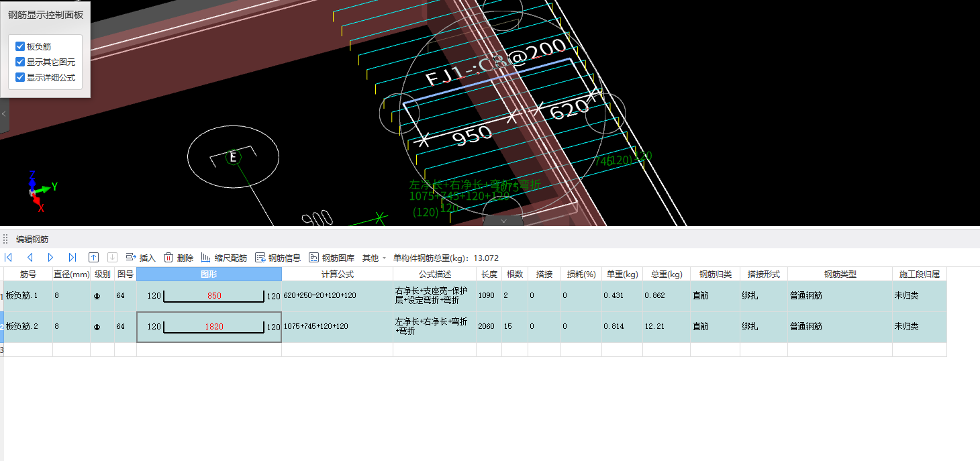Screen dimensions: 980x461
Task: Toggle 显示其它图元 checkbox
Action: point(20,62)
